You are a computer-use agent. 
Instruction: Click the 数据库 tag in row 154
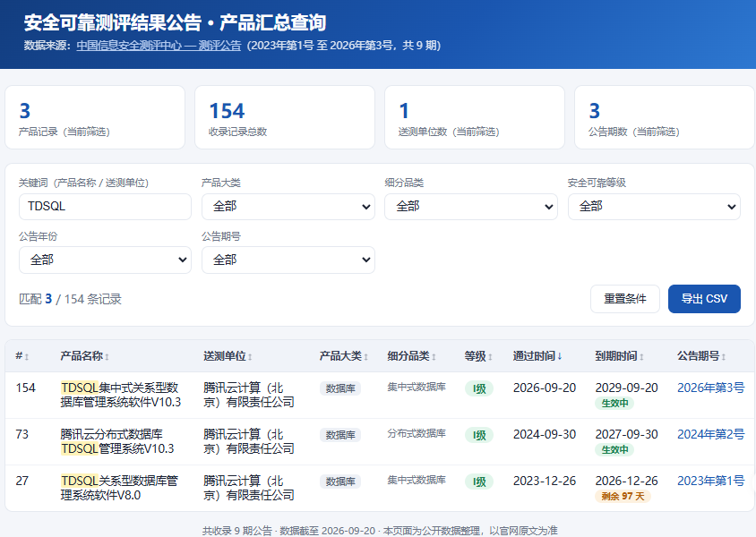340,388
